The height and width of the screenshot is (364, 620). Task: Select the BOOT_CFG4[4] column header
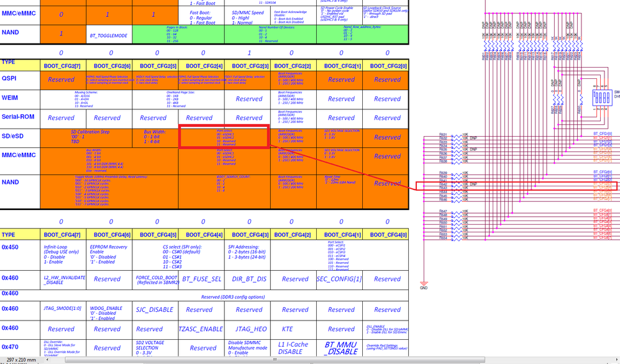[x=201, y=235]
